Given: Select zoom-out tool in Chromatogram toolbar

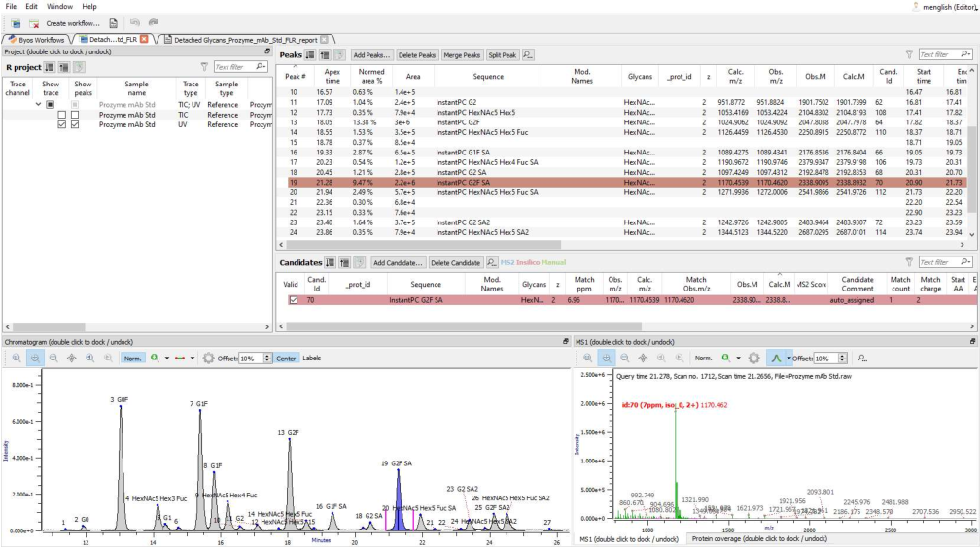Looking at the screenshot, I should [53, 358].
